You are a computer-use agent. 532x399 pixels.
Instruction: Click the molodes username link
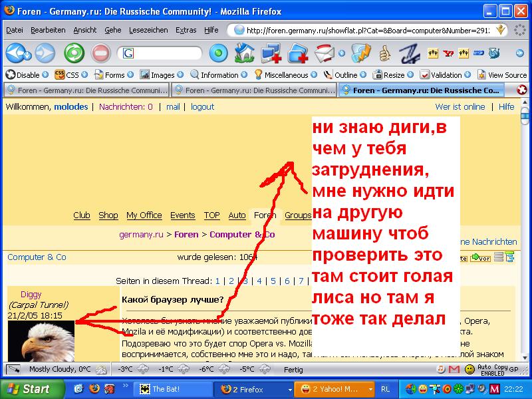[x=71, y=107]
